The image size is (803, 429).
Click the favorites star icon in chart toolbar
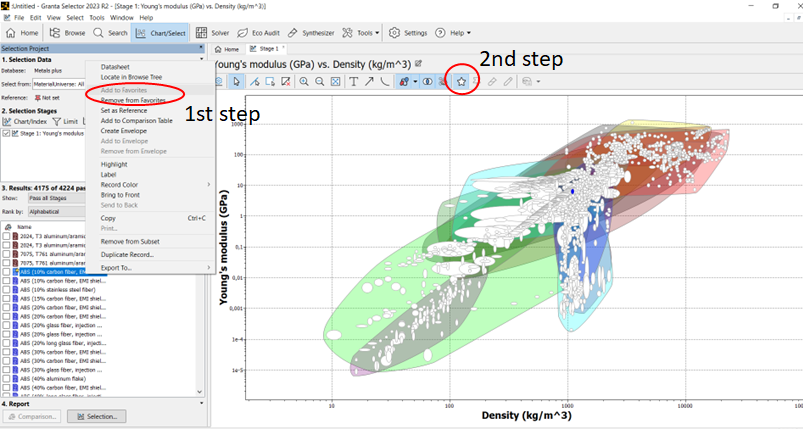coord(461,81)
